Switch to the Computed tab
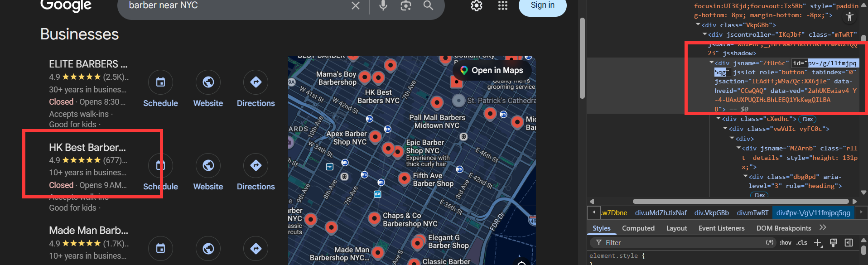 click(638, 228)
